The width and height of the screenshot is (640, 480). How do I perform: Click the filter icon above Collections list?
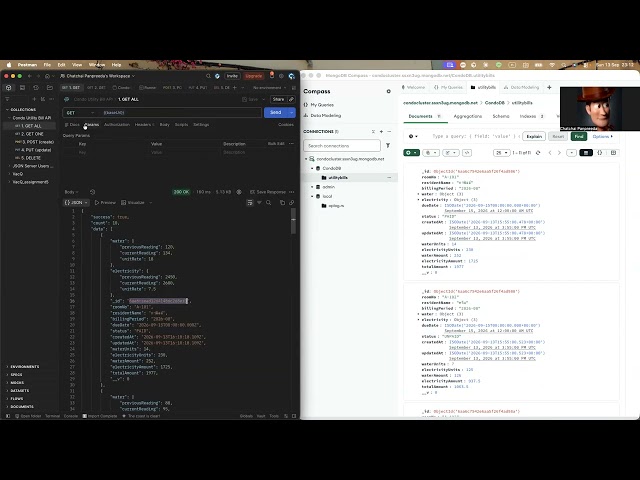click(x=7, y=99)
